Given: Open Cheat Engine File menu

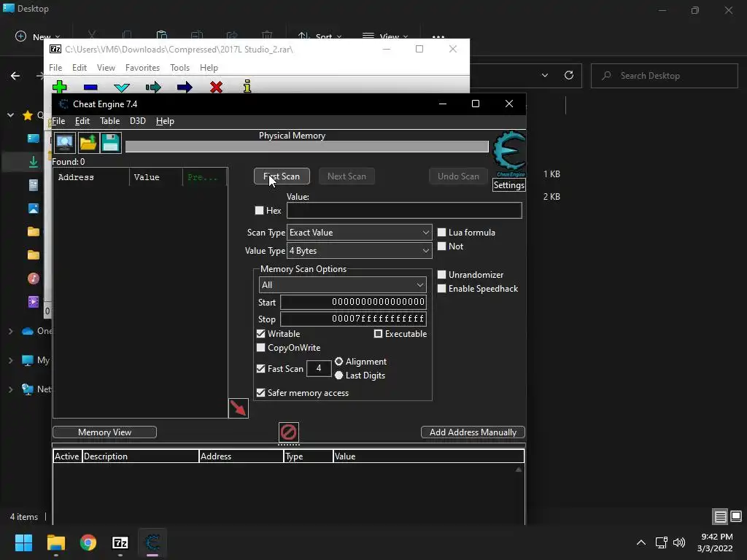Looking at the screenshot, I should [58, 121].
